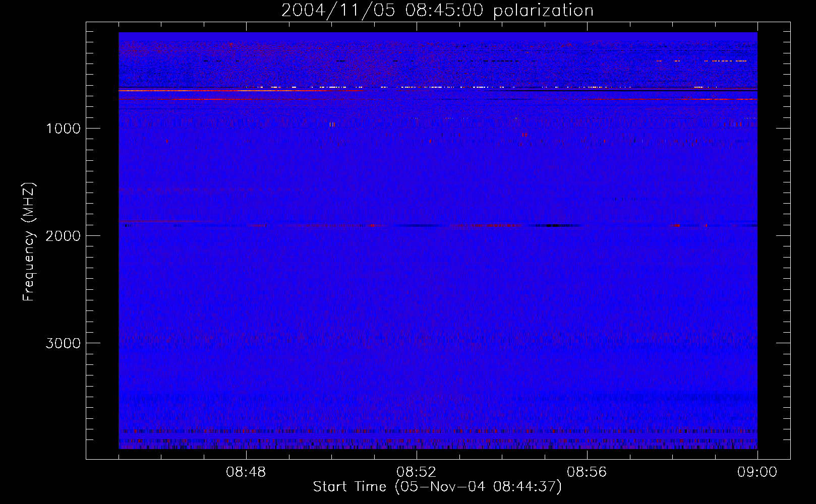
Task: Click the 1000 frequency tick label
Action: (x=63, y=129)
